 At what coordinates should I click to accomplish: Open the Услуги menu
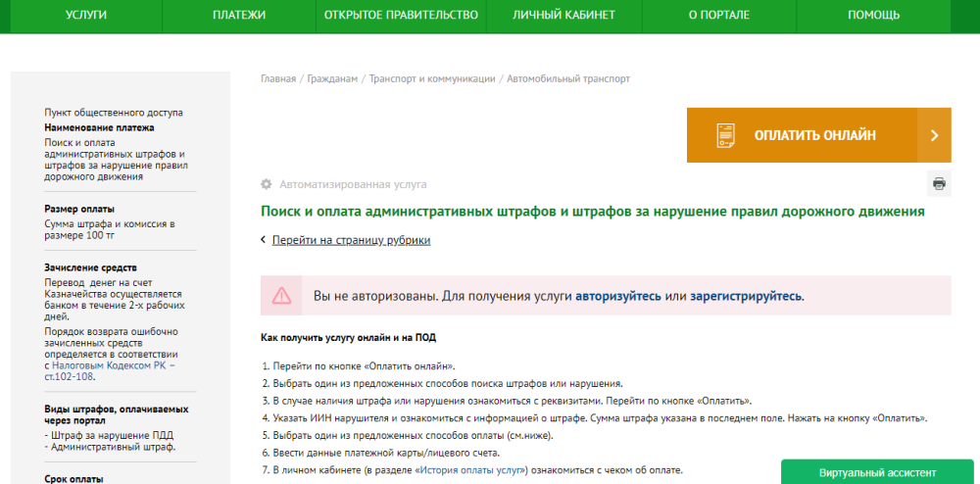pyautogui.click(x=86, y=15)
